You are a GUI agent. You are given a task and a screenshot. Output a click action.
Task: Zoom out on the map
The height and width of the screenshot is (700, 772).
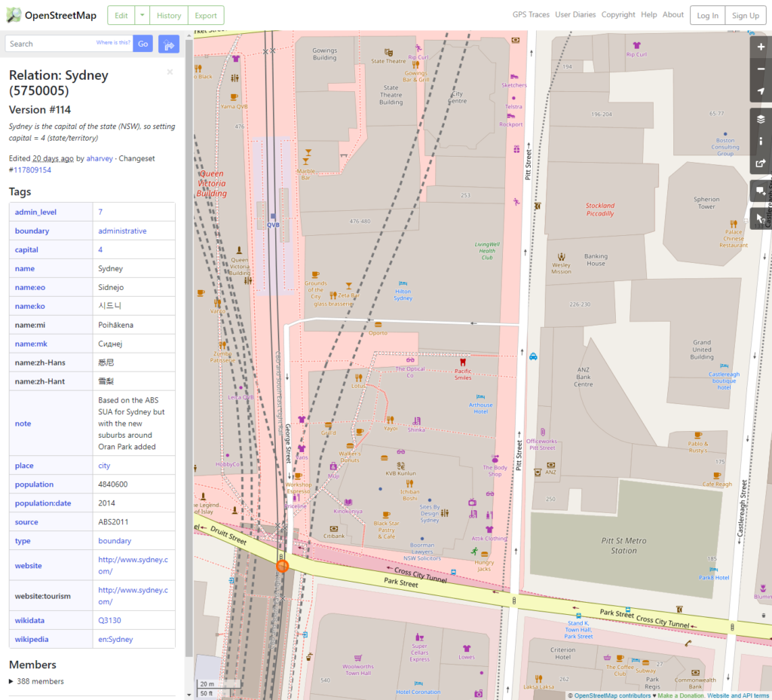pos(761,69)
